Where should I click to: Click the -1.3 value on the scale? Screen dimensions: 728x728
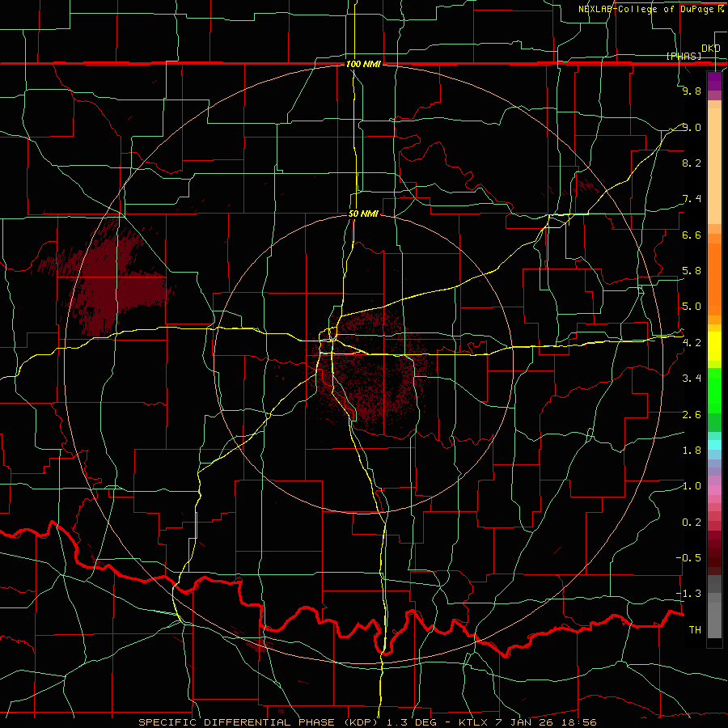coord(688,594)
